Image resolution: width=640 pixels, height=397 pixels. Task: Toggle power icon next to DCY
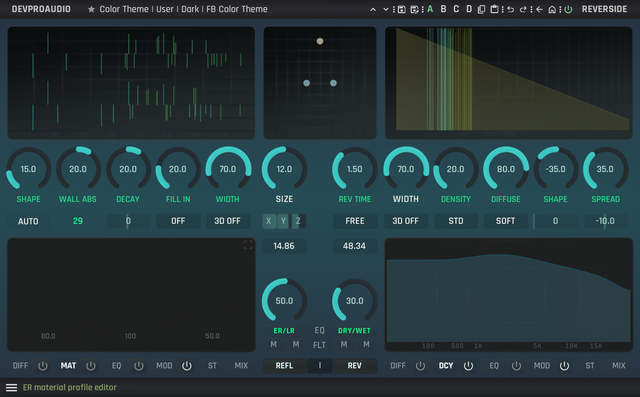click(x=468, y=366)
